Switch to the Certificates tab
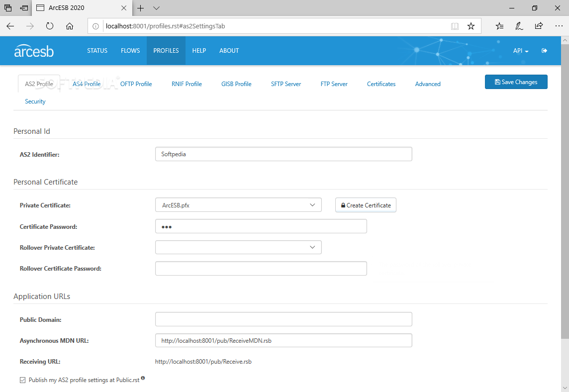 pyautogui.click(x=381, y=84)
